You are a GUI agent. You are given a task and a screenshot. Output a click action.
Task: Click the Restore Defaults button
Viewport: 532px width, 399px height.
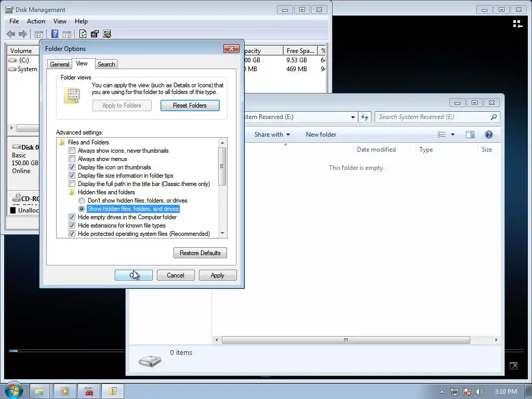coord(200,253)
